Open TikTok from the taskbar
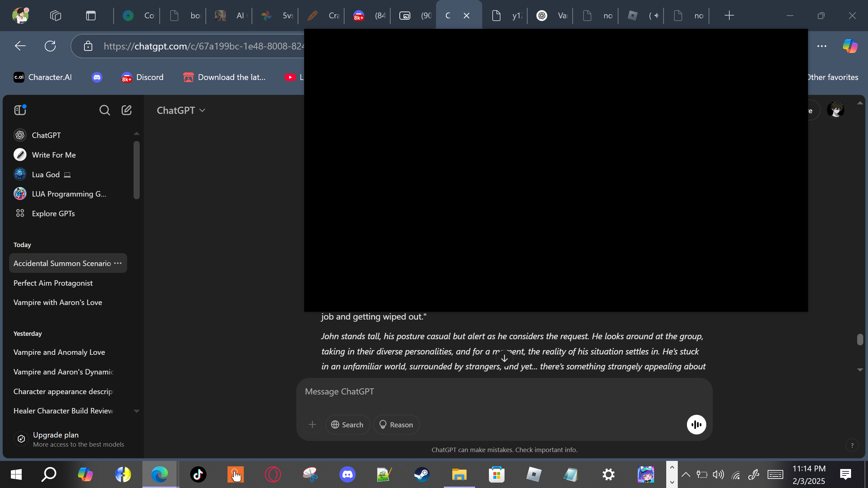Image resolution: width=868 pixels, height=488 pixels. [198, 474]
